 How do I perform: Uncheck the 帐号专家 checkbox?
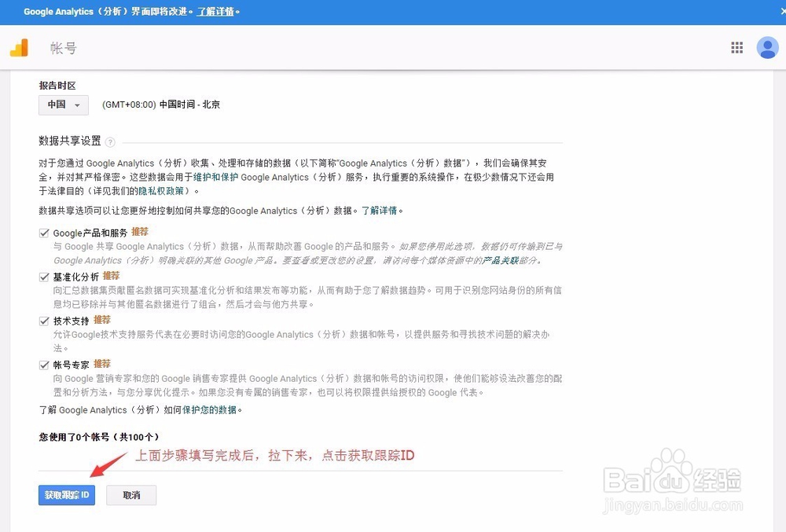pos(45,364)
